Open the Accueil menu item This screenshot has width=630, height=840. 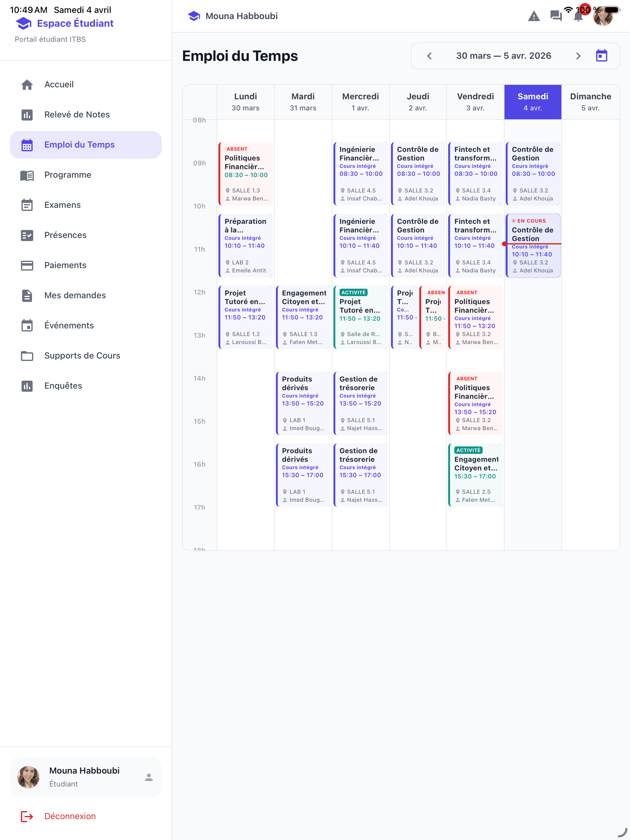tap(86, 84)
